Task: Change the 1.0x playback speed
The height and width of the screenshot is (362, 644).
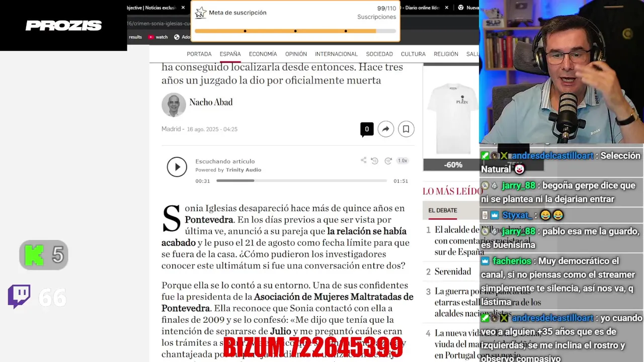Action: coord(403,161)
